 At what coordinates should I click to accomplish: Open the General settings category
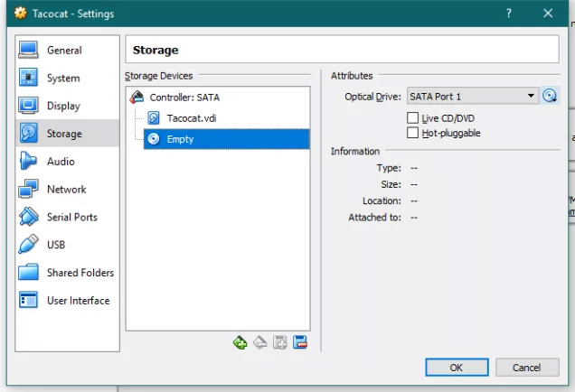click(67, 51)
